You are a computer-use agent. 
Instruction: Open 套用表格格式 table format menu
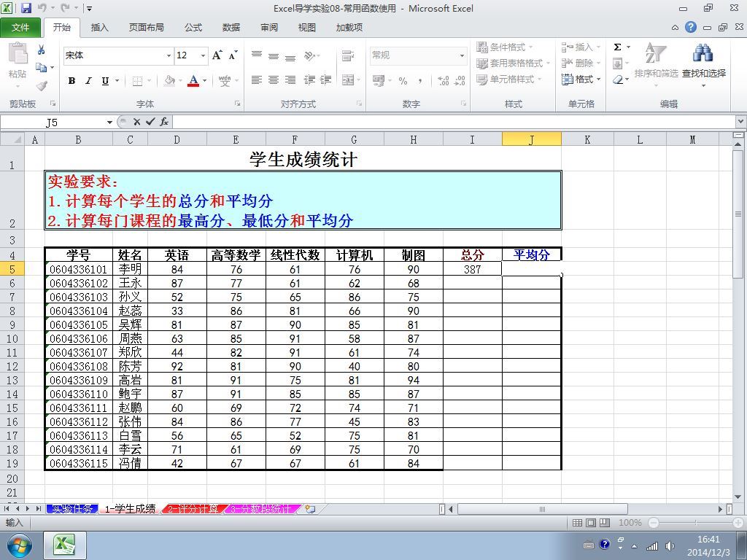(513, 63)
